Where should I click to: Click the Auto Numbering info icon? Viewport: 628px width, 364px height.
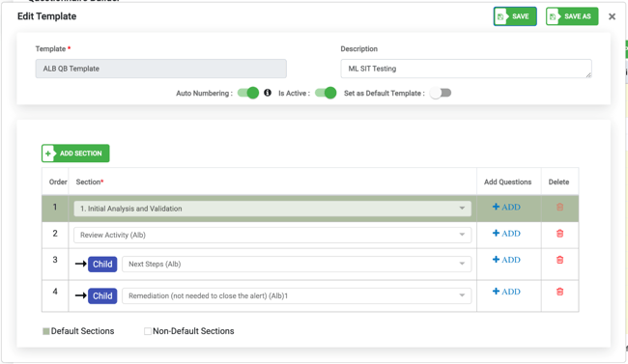tap(268, 93)
